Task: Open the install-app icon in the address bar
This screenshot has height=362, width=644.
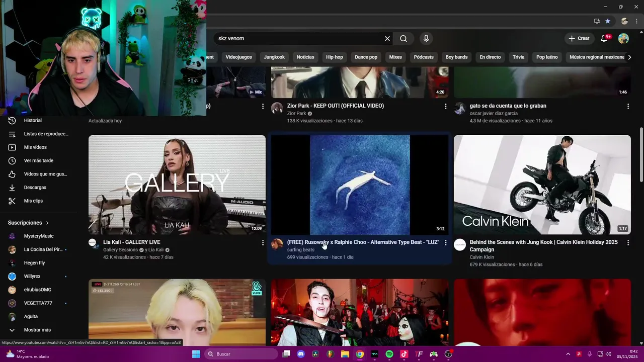Action: pyautogui.click(x=597, y=21)
